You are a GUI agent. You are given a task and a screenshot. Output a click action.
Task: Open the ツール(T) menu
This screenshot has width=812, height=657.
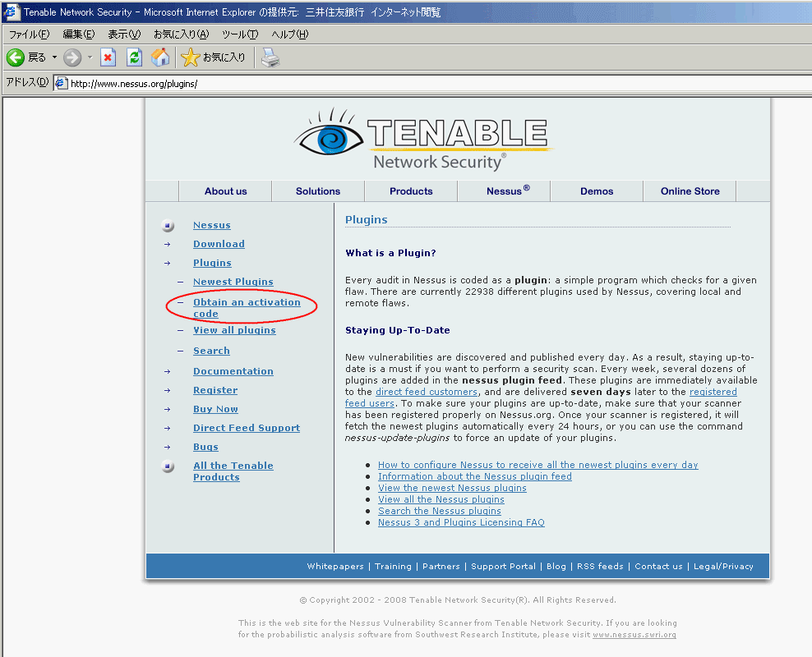pos(240,34)
